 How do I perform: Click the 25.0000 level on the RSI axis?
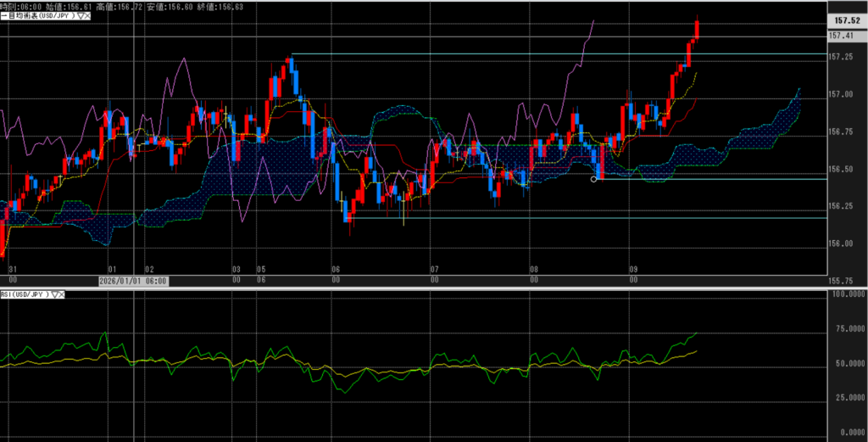point(845,396)
